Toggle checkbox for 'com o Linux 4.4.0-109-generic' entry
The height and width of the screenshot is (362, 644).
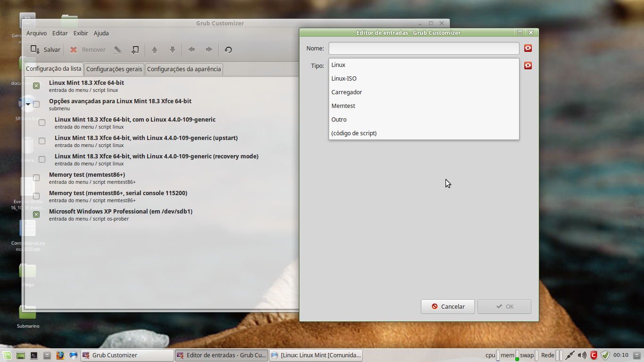point(42,123)
